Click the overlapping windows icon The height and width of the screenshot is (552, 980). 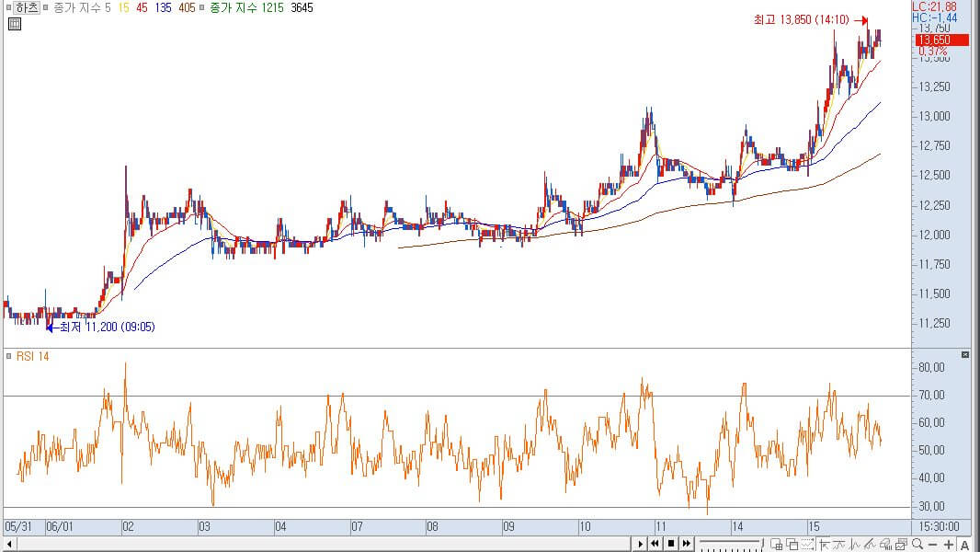click(792, 544)
